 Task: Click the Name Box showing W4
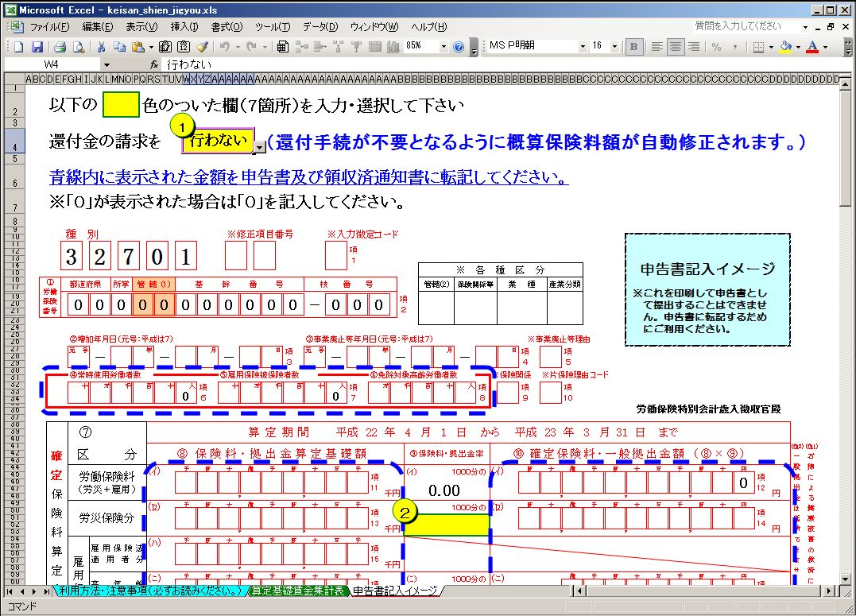(52, 64)
